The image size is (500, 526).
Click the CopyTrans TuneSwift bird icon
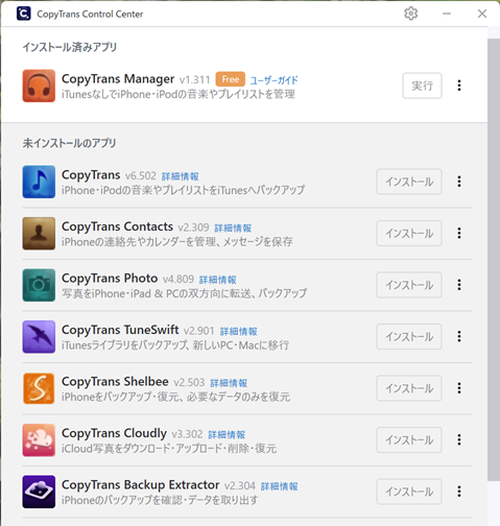pyautogui.click(x=39, y=337)
